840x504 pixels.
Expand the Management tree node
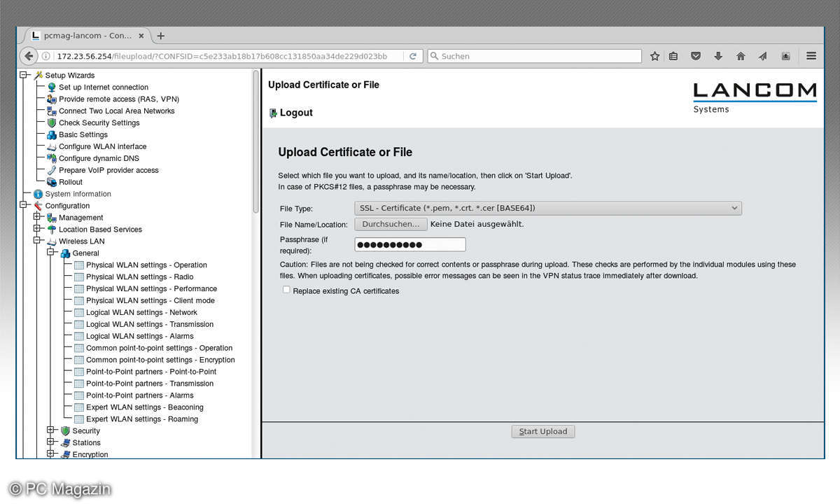[37, 217]
